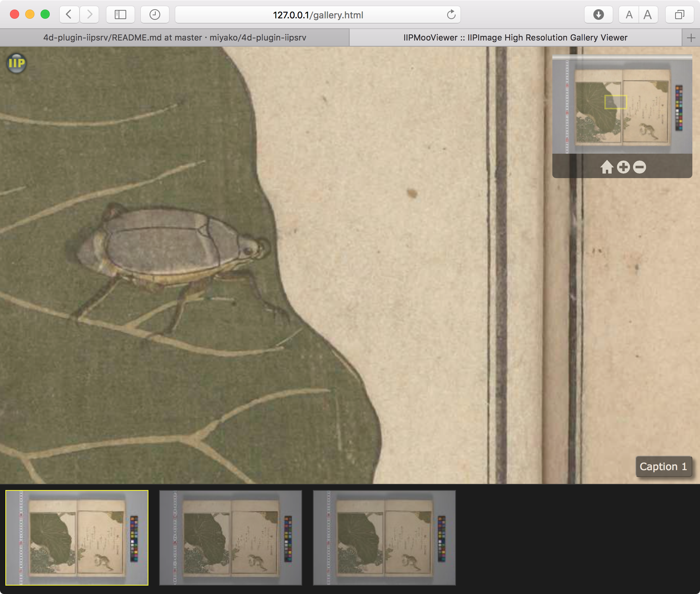Go back in Safari history

[x=69, y=15]
